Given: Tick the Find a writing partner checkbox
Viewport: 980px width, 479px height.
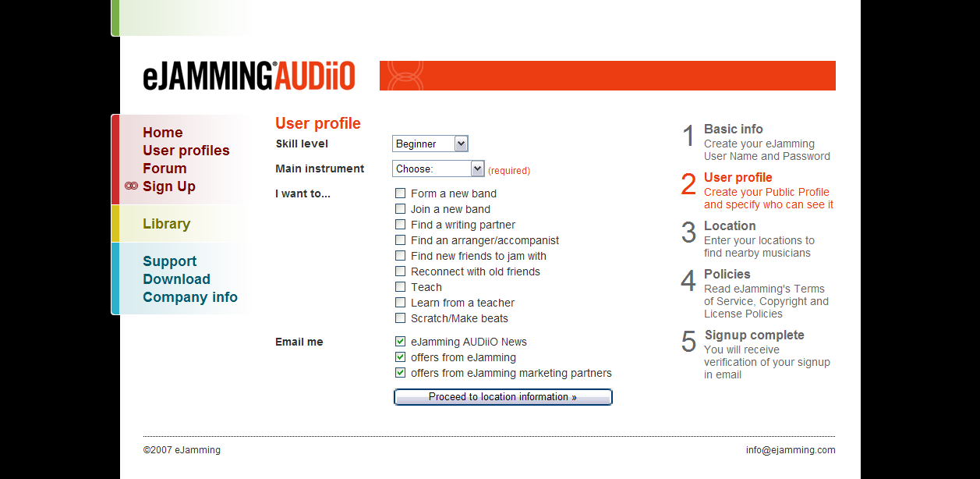Looking at the screenshot, I should [400, 225].
